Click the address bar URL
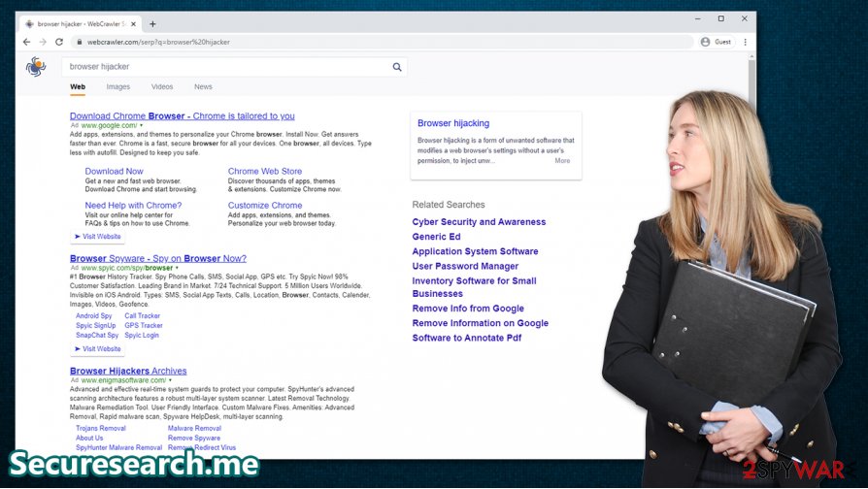The height and width of the screenshot is (489, 868). [x=158, y=42]
